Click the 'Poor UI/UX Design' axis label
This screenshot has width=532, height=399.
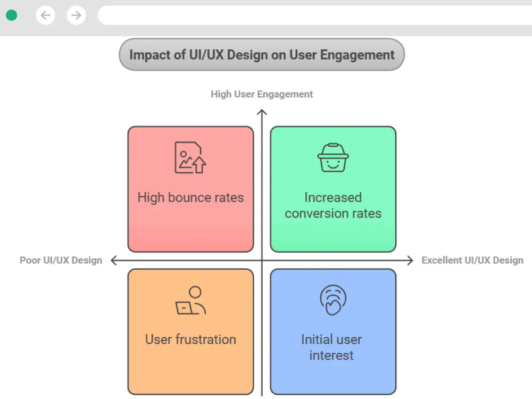61,260
